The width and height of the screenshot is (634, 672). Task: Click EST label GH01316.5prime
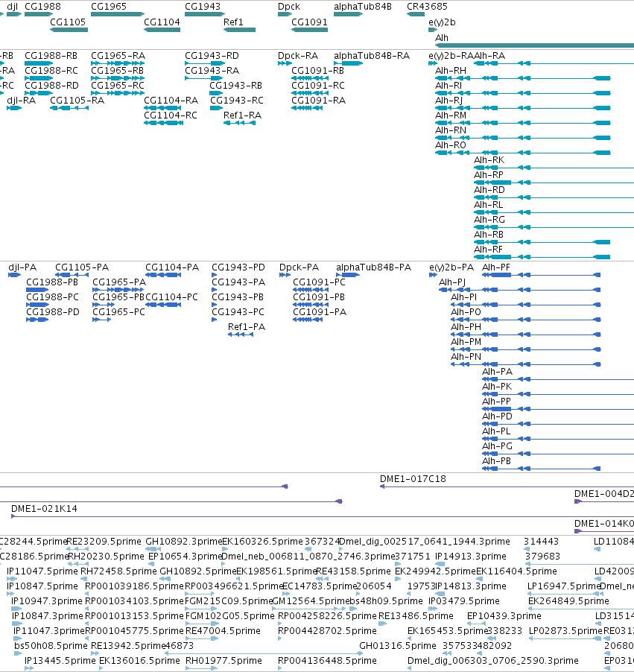tap(398, 646)
